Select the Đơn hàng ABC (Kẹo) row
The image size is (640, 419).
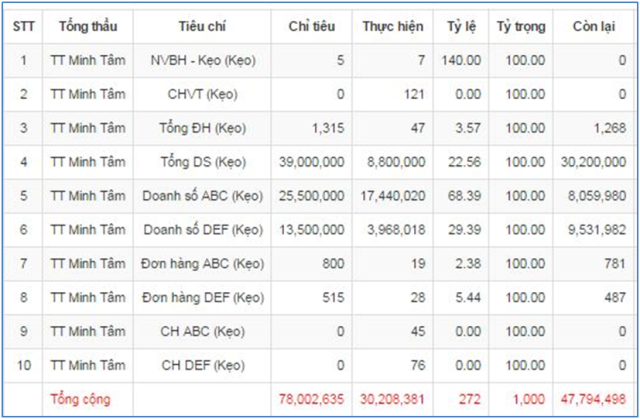pyautogui.click(x=320, y=264)
